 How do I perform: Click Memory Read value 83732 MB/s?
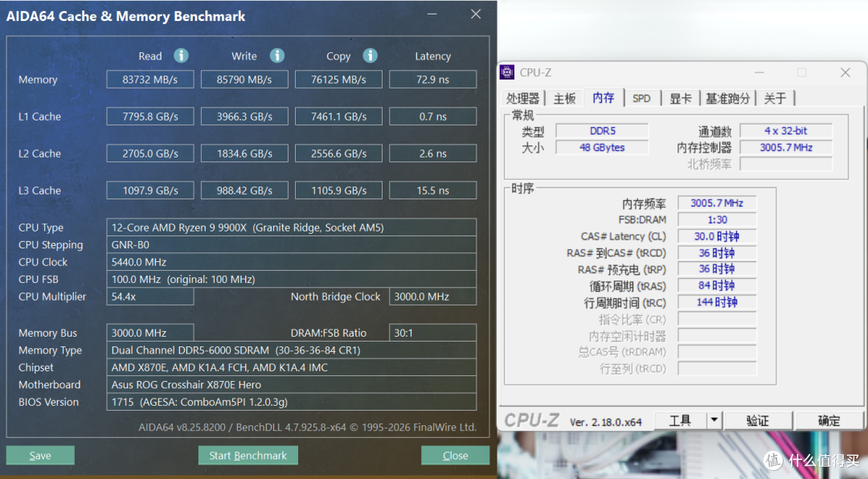[x=150, y=80]
